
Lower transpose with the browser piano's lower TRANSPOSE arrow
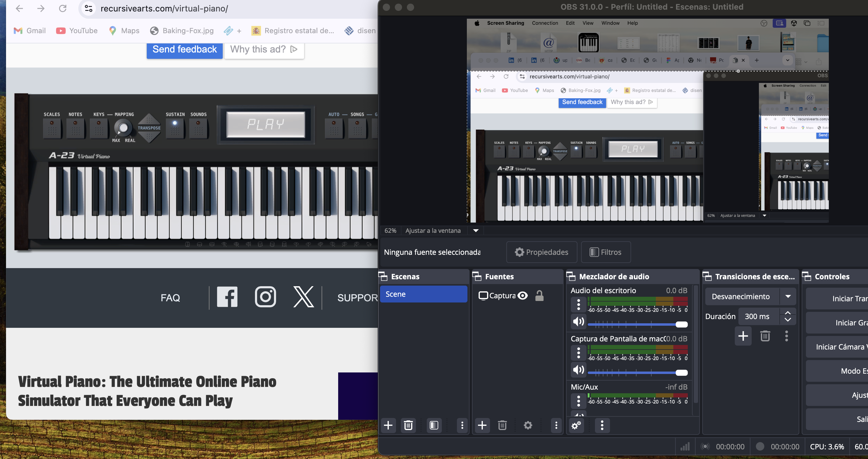[x=149, y=136]
